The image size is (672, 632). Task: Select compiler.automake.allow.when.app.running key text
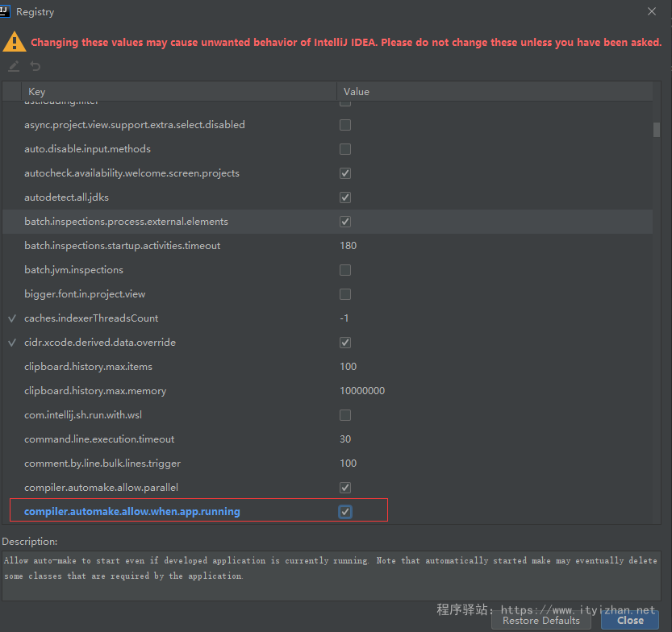(x=132, y=512)
